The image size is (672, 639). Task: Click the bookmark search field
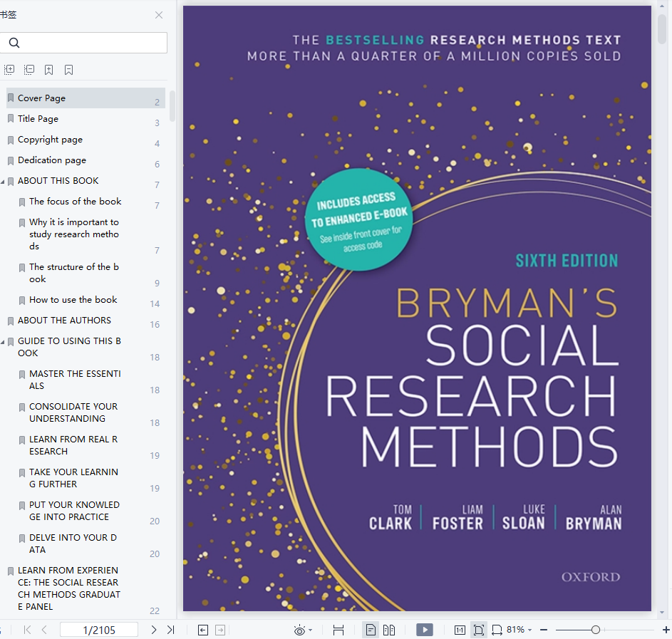click(x=83, y=43)
